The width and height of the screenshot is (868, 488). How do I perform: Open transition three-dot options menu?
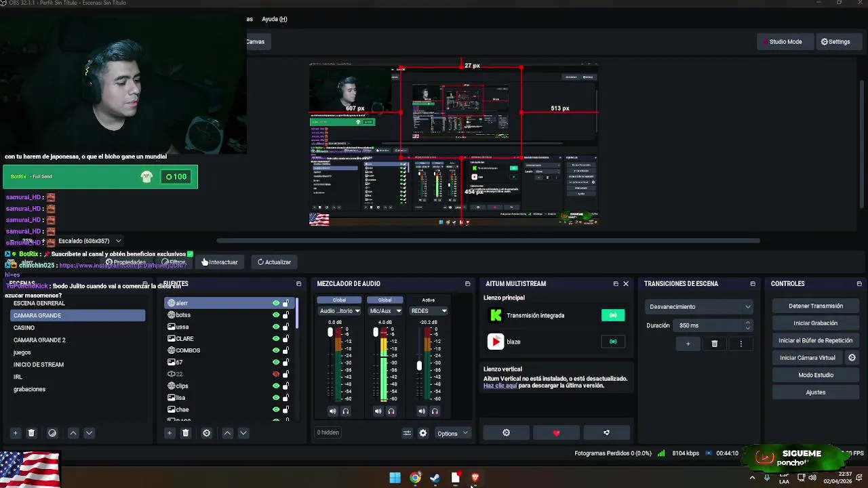pyautogui.click(x=741, y=344)
